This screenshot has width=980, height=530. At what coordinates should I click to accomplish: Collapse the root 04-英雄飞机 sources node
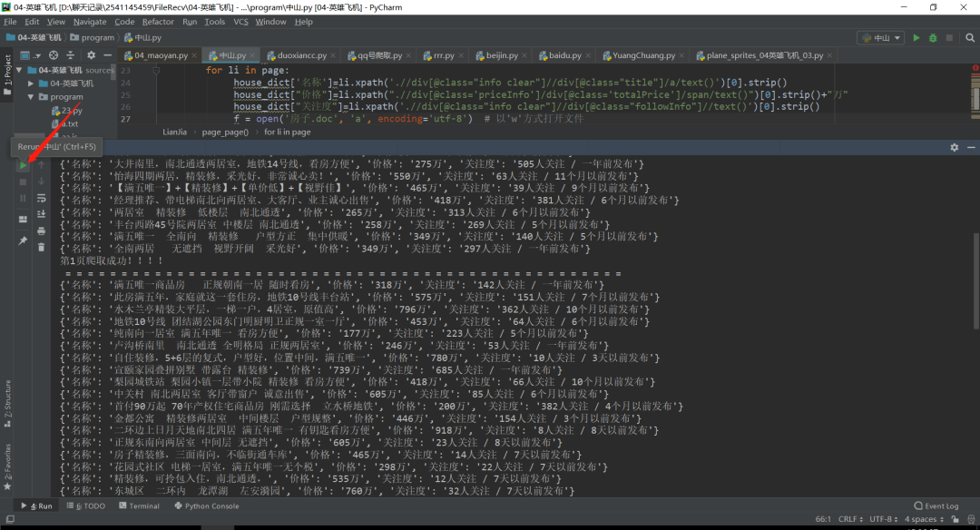(19, 70)
